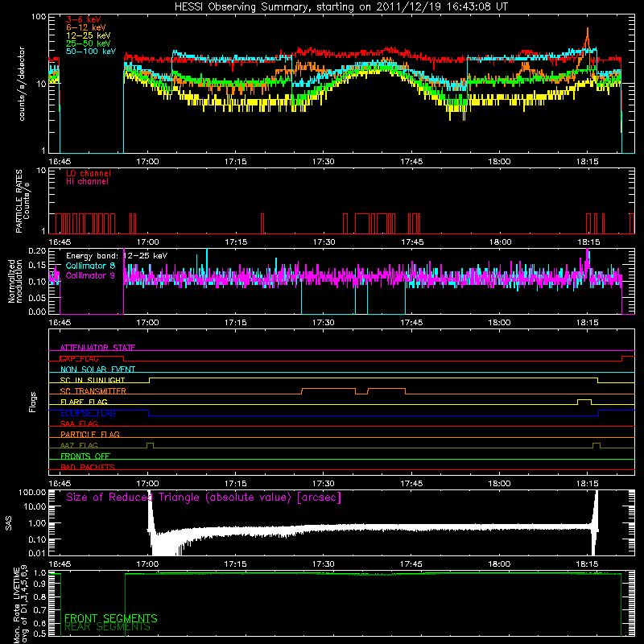Screen dimensions: 644x644
Task: Select the red 3-6 keV legend label
Action: (83, 19)
